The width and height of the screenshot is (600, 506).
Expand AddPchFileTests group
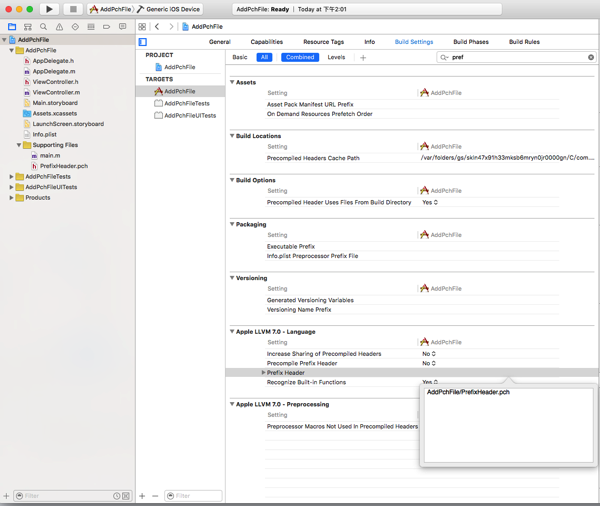[x=11, y=176]
